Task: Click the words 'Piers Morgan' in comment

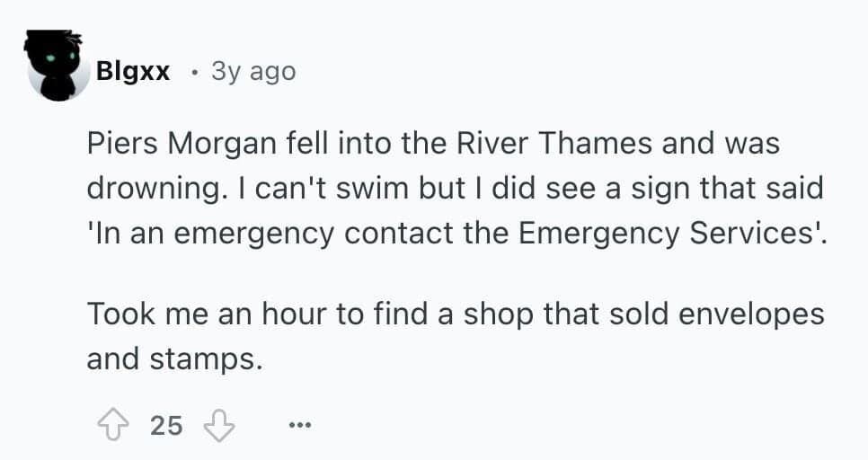Action: (160, 146)
